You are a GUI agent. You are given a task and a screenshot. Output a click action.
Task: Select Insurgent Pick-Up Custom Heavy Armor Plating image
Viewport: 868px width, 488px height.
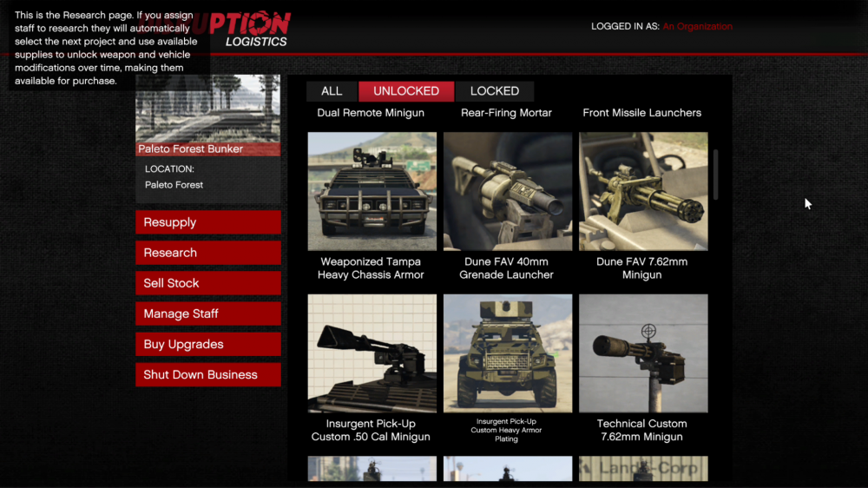click(x=508, y=353)
